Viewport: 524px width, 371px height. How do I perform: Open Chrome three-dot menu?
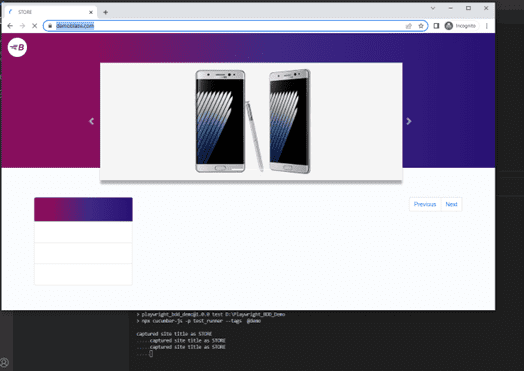(x=487, y=26)
